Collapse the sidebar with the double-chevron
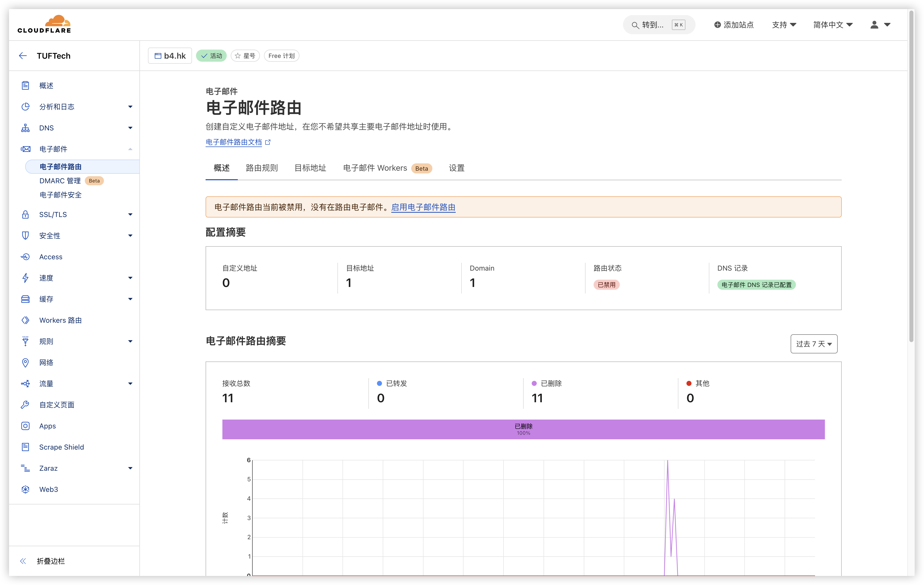Image resolution: width=924 pixels, height=585 pixels. (23, 561)
